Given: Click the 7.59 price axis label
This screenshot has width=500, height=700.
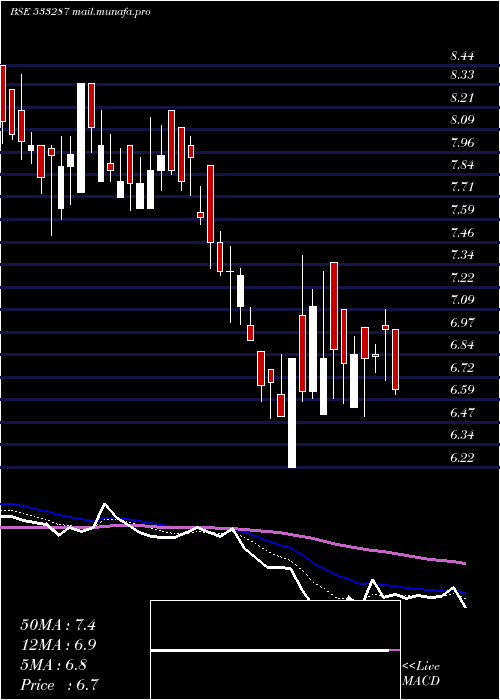Looking at the screenshot, I should pyautogui.click(x=462, y=210).
